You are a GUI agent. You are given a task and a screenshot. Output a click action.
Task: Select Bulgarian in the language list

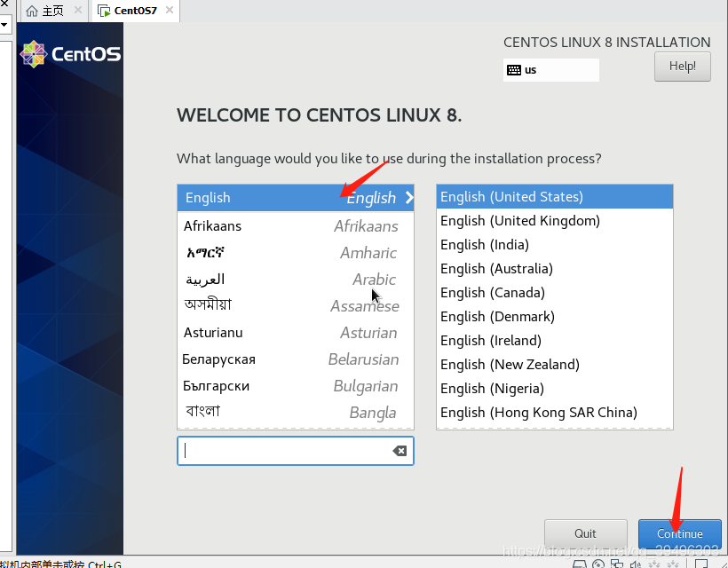(x=296, y=386)
